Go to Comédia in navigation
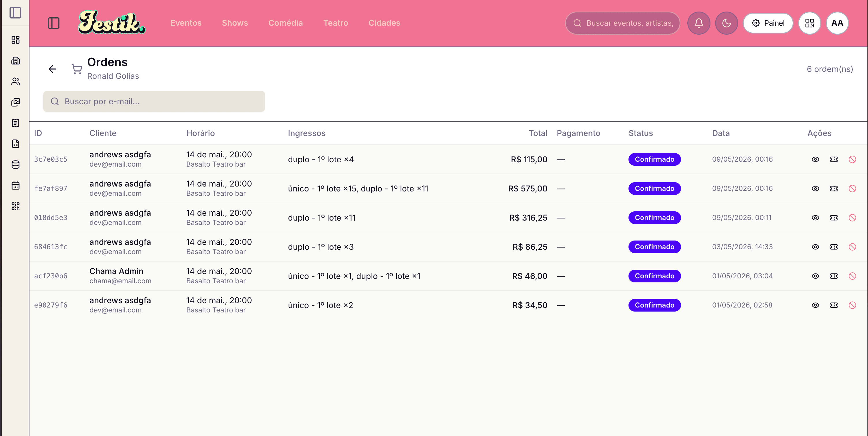 [285, 23]
